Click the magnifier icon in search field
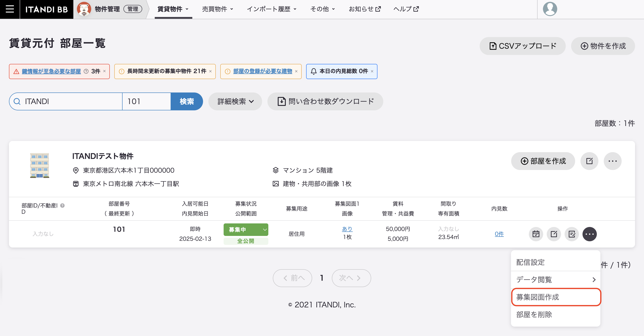The image size is (644, 336). 17,101
